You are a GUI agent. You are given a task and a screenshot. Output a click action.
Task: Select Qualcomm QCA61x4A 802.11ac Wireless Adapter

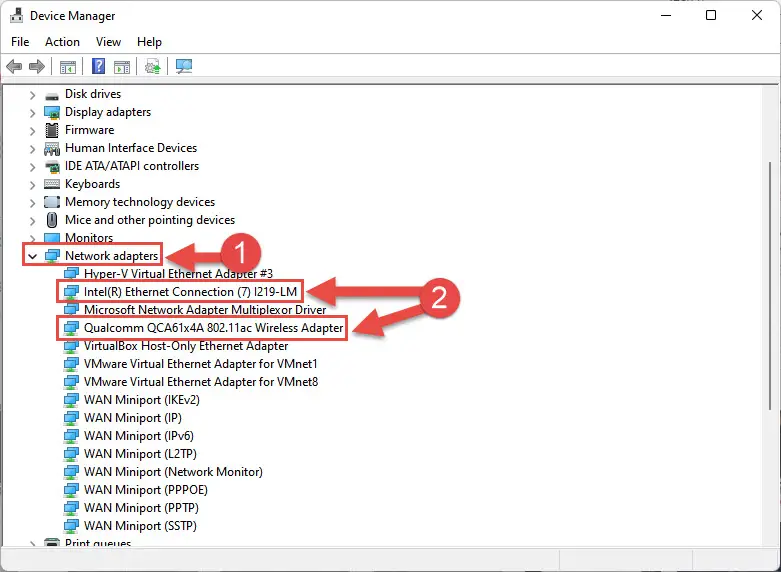click(214, 328)
